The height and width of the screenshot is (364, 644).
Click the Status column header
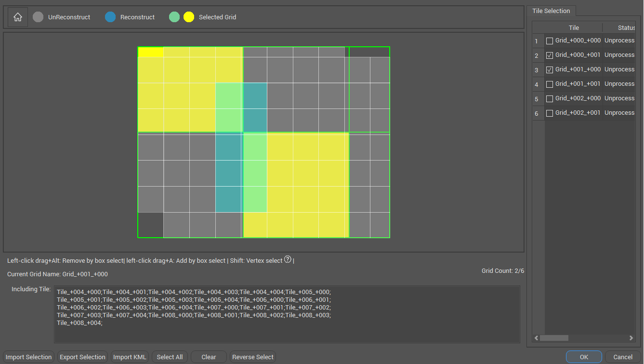pyautogui.click(x=619, y=28)
